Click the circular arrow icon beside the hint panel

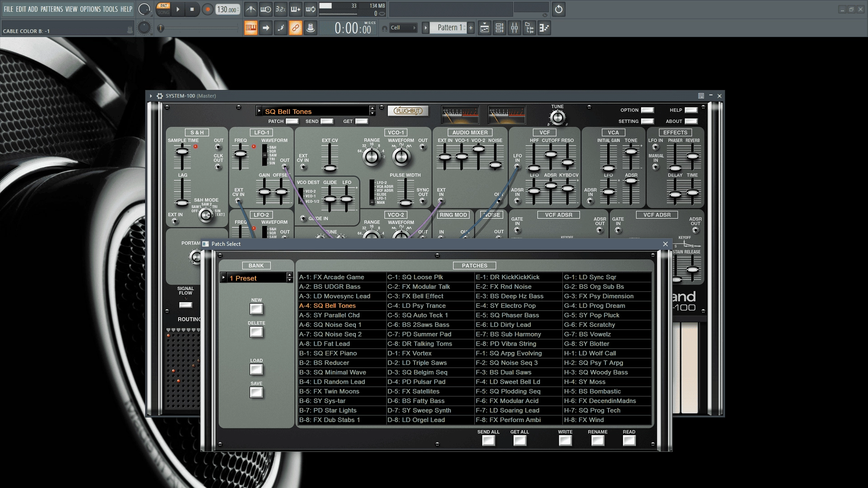coord(559,9)
